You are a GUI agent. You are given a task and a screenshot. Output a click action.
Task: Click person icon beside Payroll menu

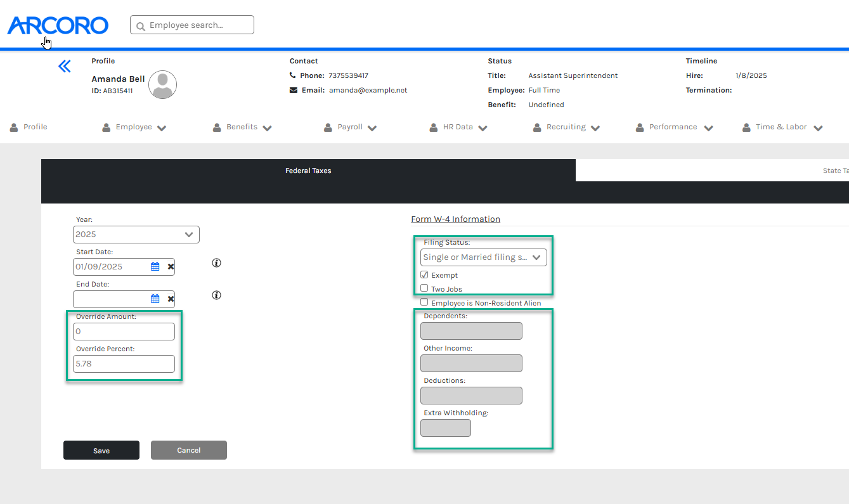pos(328,127)
